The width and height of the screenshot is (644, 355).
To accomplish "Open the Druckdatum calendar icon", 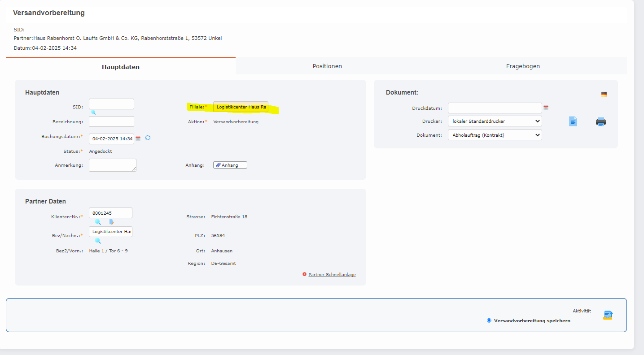I will 546,108.
